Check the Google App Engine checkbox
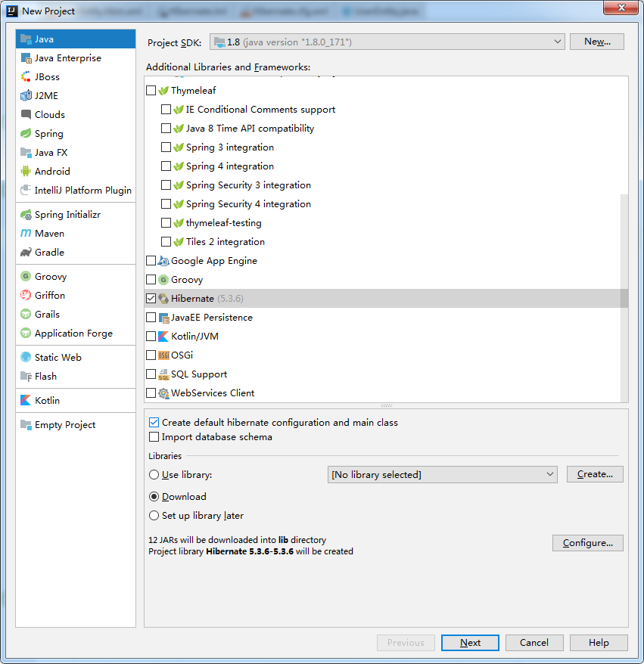This screenshot has width=644, height=664. pyautogui.click(x=151, y=260)
